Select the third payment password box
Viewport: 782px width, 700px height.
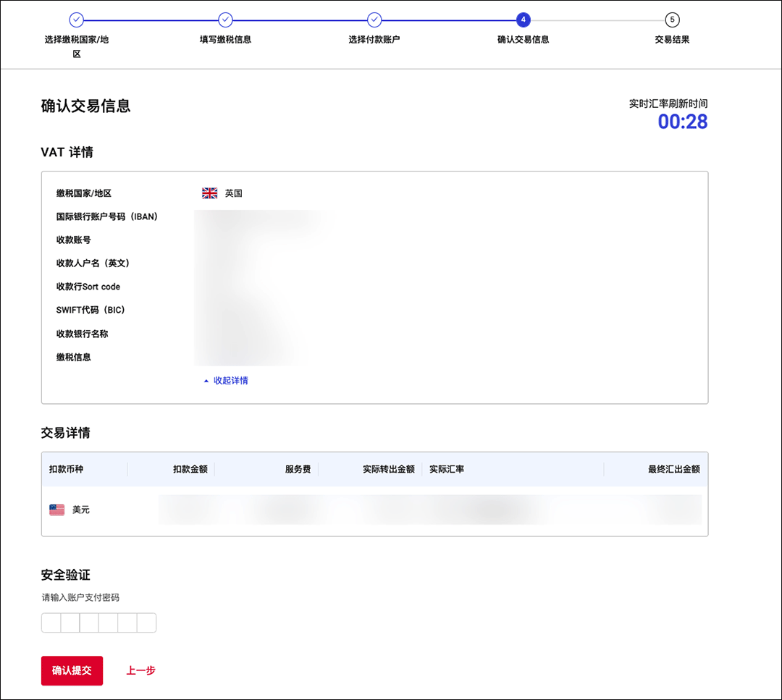[x=89, y=623]
